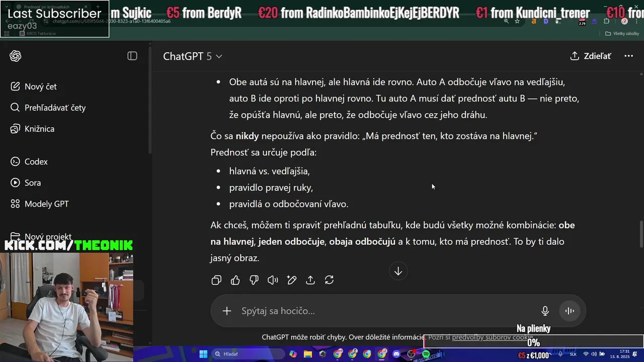Click the text 'hlavná vs. vedľajšia,'

(x=269, y=171)
